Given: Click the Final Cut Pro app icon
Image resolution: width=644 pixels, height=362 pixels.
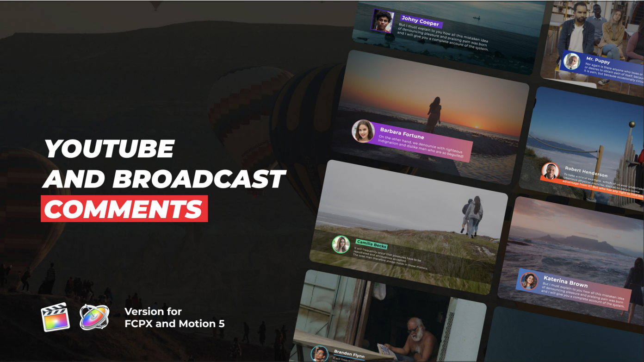Looking at the screenshot, I should [55, 317].
